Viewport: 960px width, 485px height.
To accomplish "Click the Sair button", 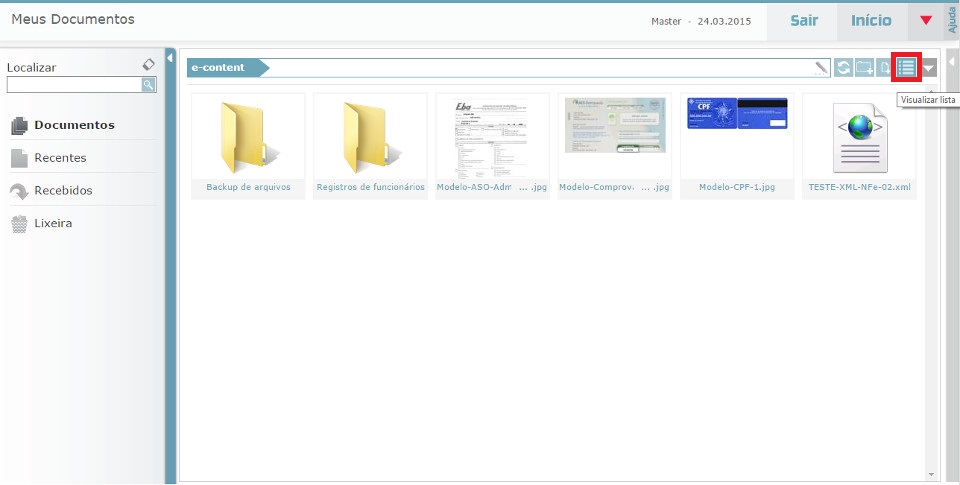I will (x=804, y=21).
